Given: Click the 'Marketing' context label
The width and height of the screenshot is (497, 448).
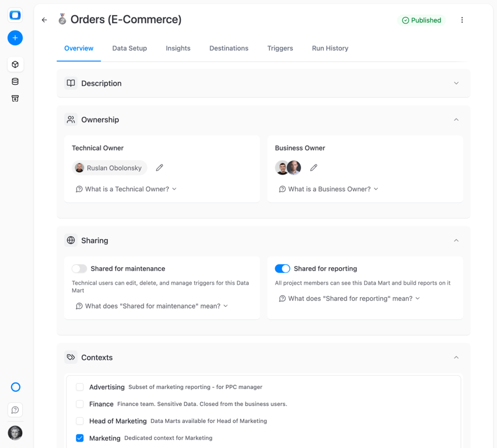Looking at the screenshot, I should [x=105, y=438].
